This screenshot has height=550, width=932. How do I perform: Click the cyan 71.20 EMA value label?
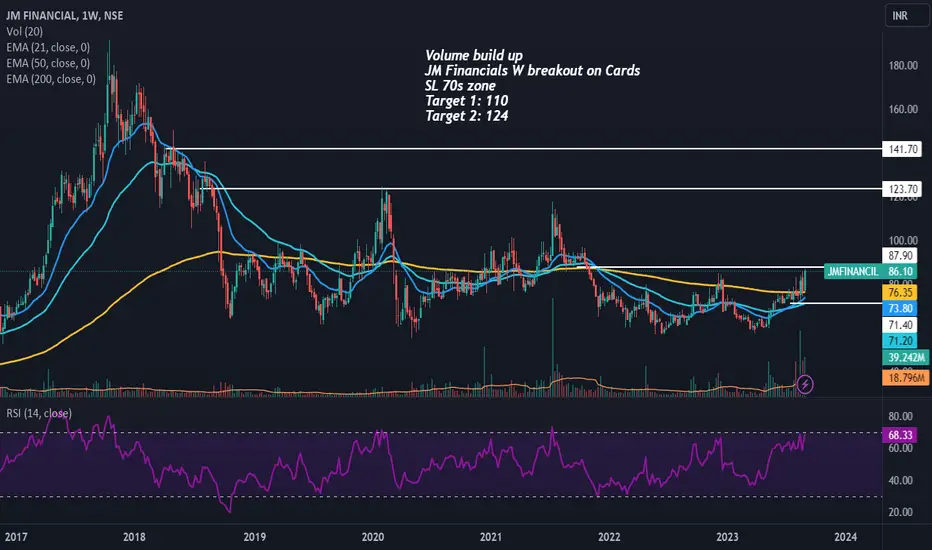[900, 341]
